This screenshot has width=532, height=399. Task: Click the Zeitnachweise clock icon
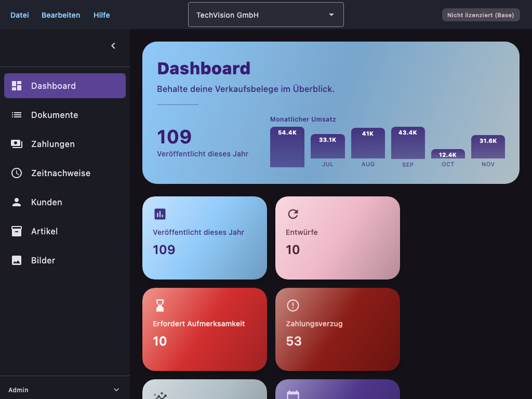[17, 173]
